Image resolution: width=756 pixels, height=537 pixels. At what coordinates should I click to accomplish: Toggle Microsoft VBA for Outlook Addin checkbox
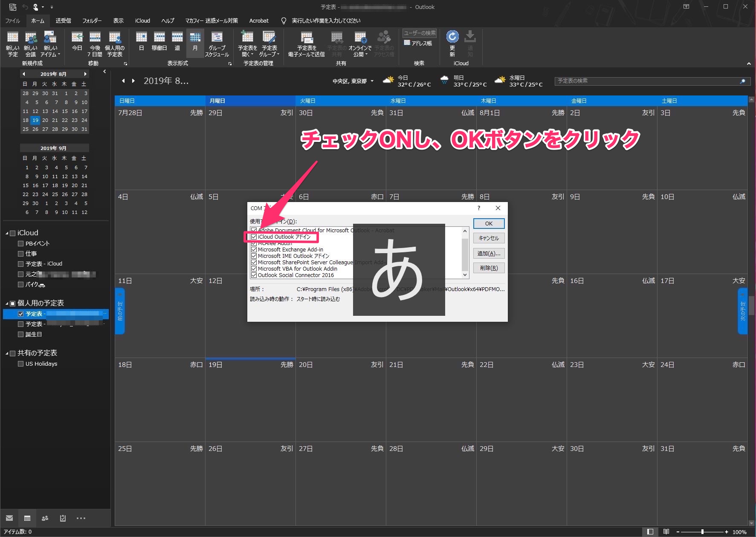click(x=254, y=269)
